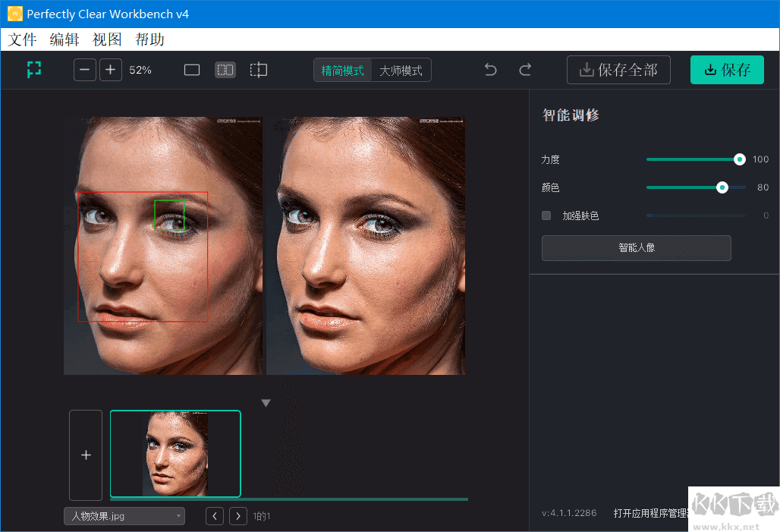The width and height of the screenshot is (780, 532).
Task: Switch to single image view
Action: tap(191, 70)
